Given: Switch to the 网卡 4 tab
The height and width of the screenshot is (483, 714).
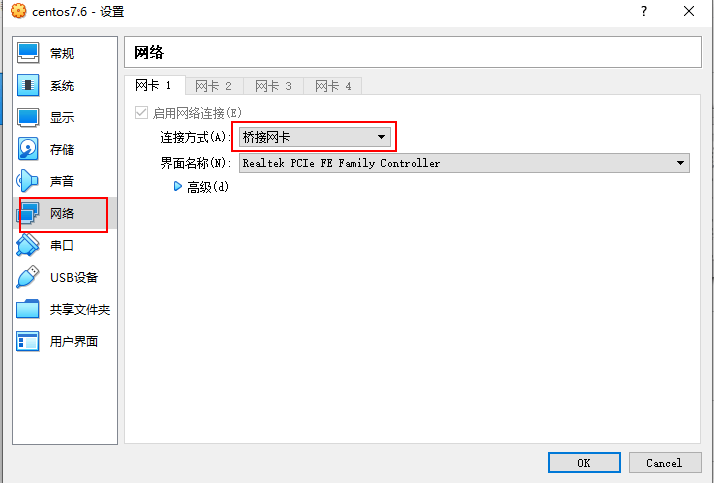Looking at the screenshot, I should pyautogui.click(x=333, y=86).
